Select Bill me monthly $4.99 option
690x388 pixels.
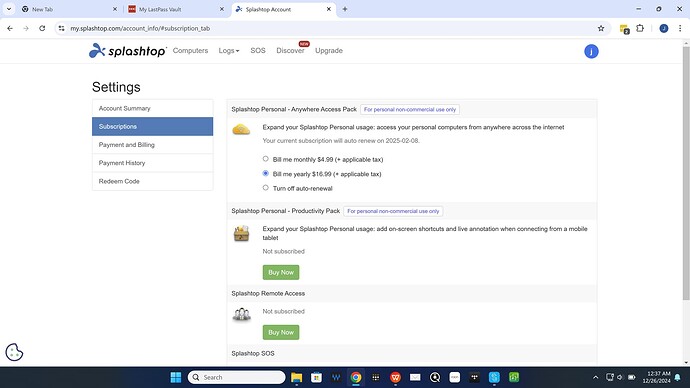click(265, 159)
